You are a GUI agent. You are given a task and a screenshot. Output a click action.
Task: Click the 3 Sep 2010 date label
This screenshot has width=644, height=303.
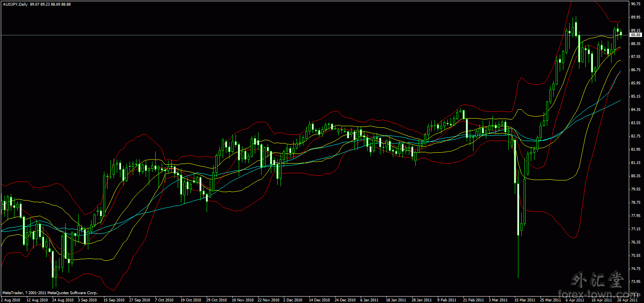[x=87, y=300]
